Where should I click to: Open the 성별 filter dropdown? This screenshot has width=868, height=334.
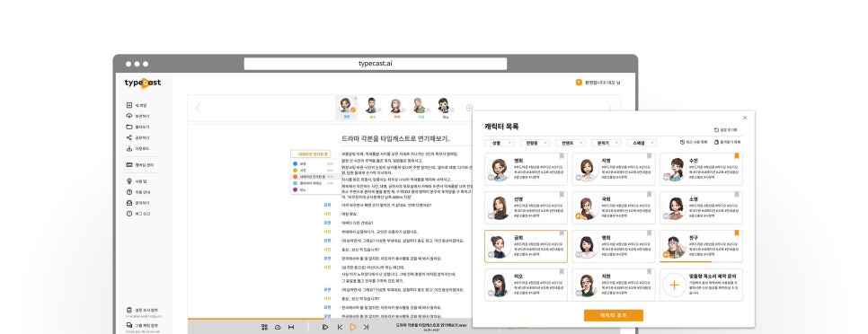[500, 143]
